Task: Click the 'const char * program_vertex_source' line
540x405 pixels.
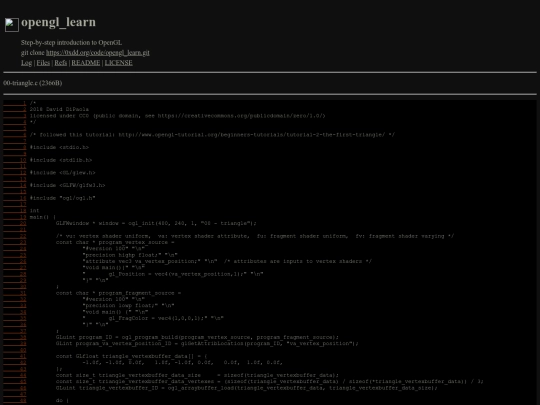Action: click(115, 242)
